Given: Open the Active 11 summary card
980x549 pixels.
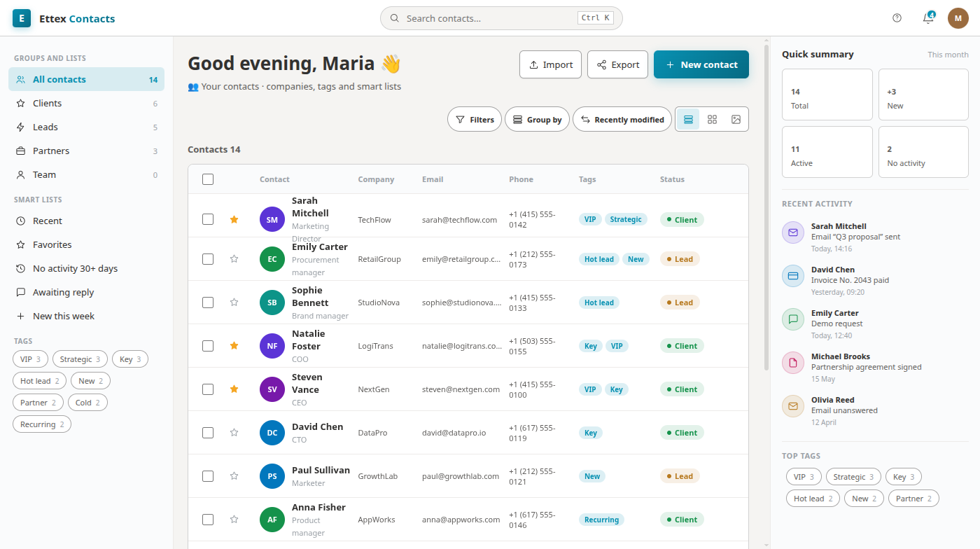Looking at the screenshot, I should tap(827, 152).
